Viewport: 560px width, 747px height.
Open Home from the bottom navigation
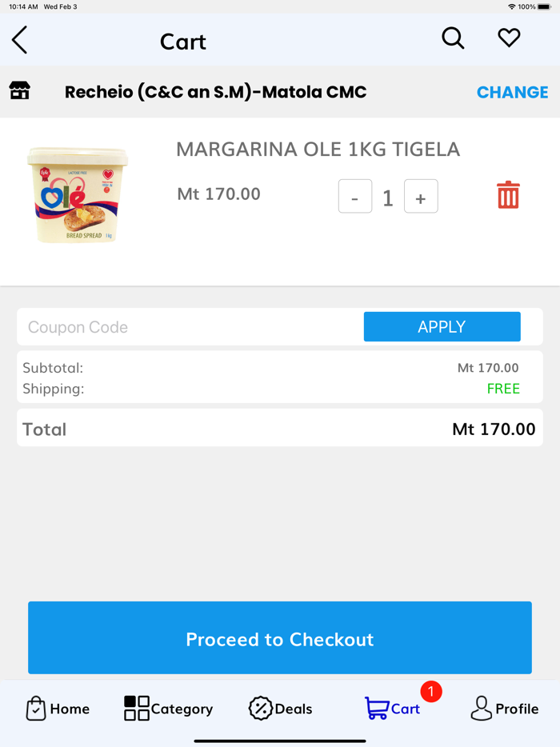click(x=58, y=709)
